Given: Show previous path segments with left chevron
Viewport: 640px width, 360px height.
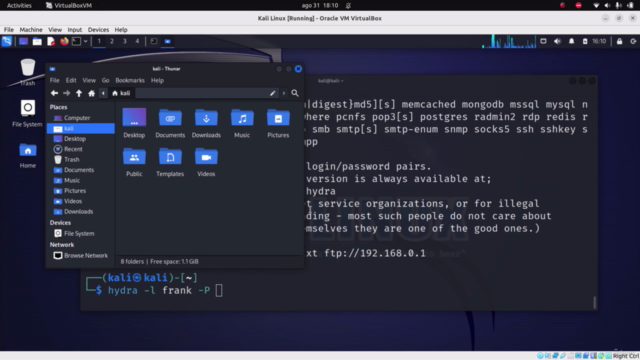Looking at the screenshot, I should coord(103,93).
